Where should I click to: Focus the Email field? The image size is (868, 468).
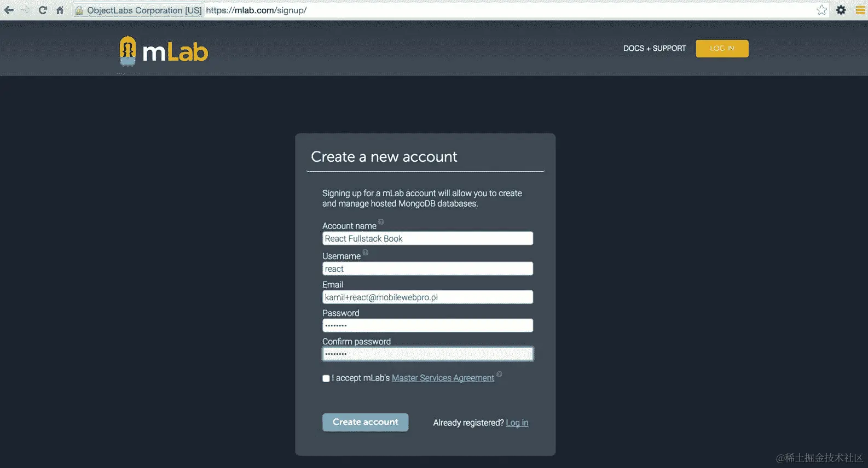tap(427, 297)
